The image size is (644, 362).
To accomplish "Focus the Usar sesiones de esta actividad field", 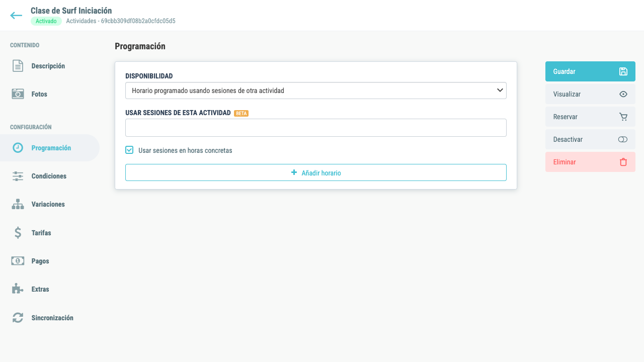I will [316, 128].
